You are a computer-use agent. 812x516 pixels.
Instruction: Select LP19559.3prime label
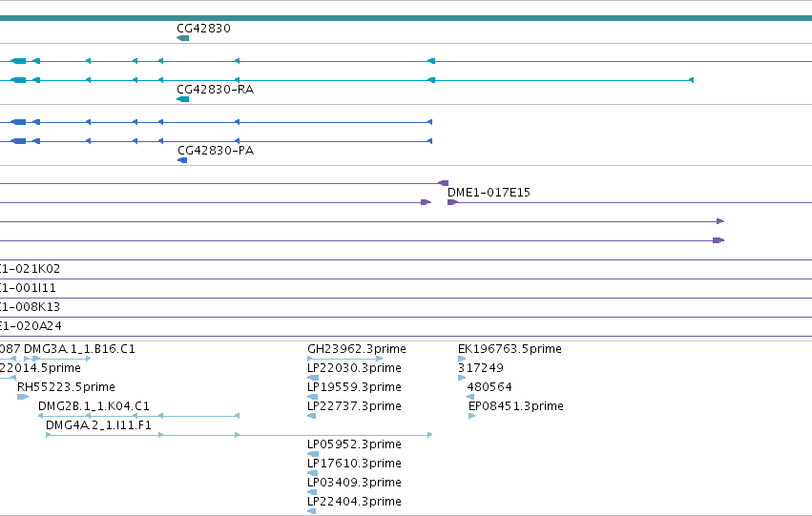[x=354, y=387]
